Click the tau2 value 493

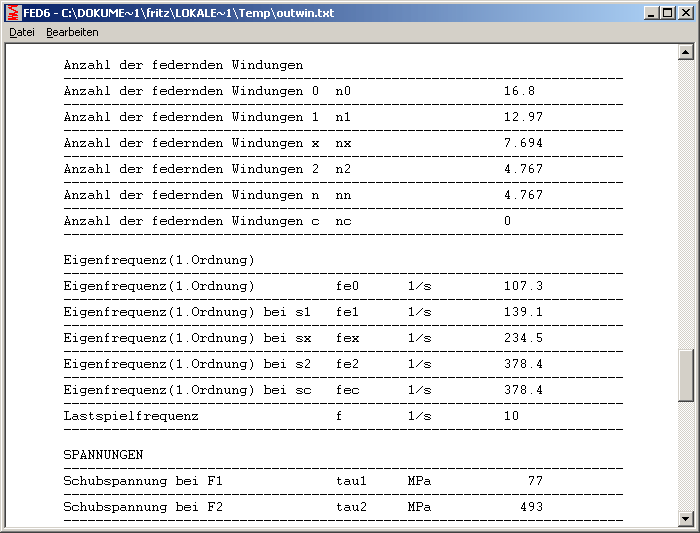click(x=531, y=507)
